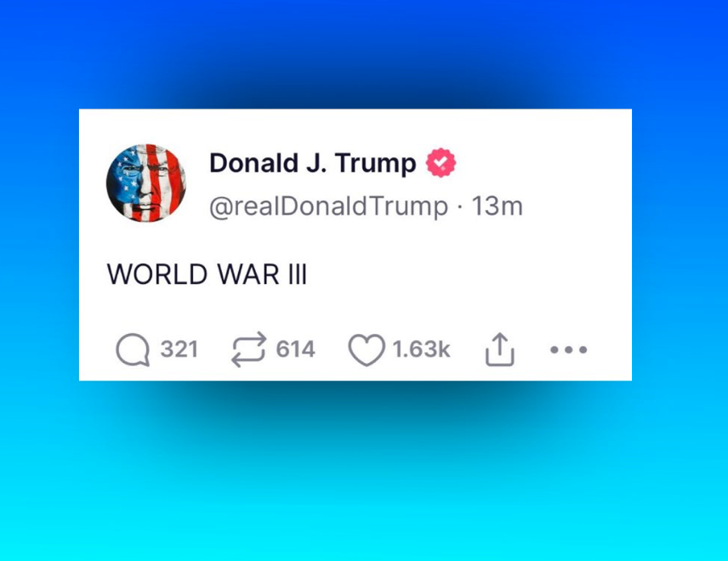Click the 13m timestamp
728x561 pixels.
click(x=498, y=206)
